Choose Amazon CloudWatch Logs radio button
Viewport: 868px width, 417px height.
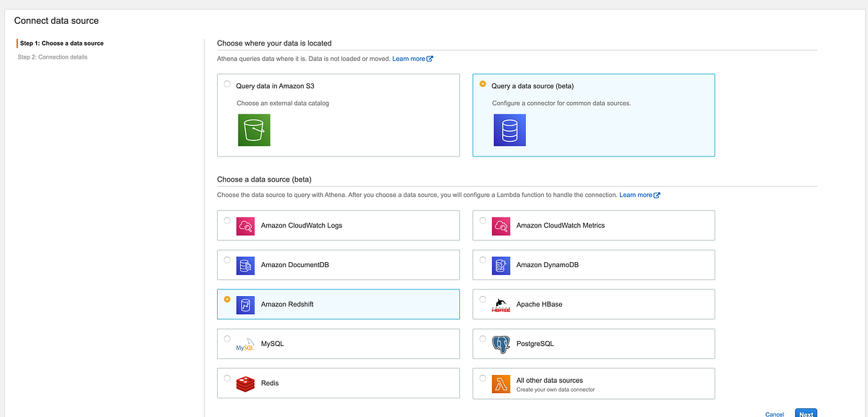[x=227, y=220]
